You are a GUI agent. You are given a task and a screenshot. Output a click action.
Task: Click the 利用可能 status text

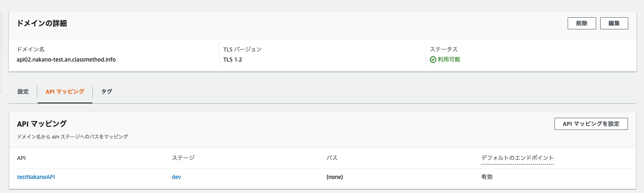coord(449,60)
